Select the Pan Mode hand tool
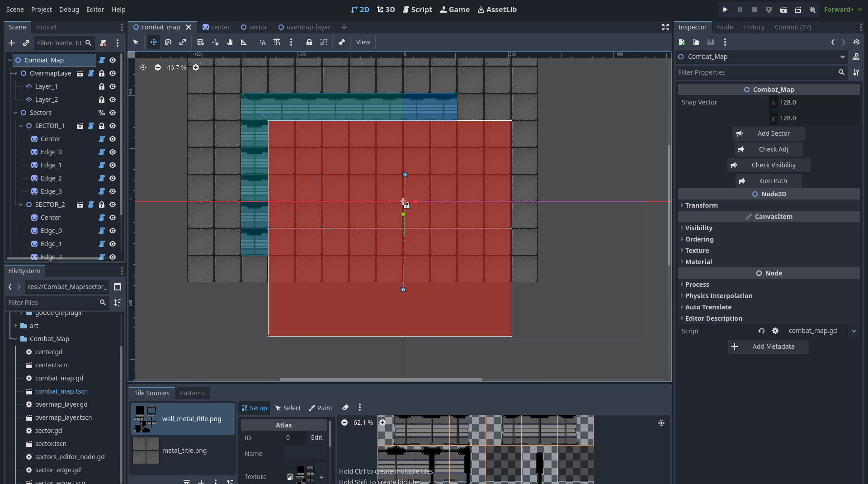 tap(230, 42)
